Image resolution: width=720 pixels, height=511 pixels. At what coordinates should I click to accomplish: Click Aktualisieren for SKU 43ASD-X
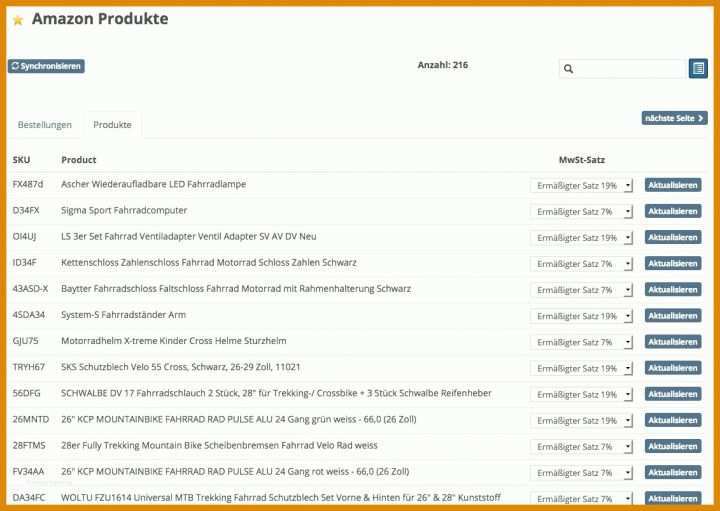pyautogui.click(x=673, y=290)
